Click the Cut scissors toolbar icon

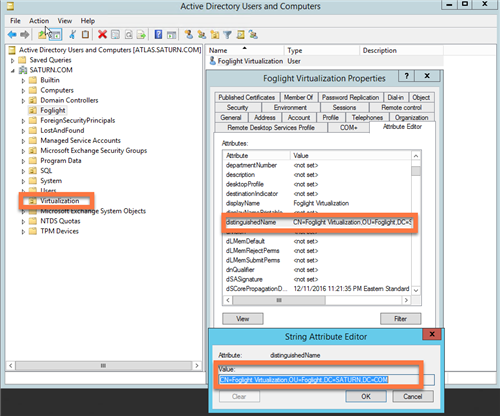tap(72, 34)
